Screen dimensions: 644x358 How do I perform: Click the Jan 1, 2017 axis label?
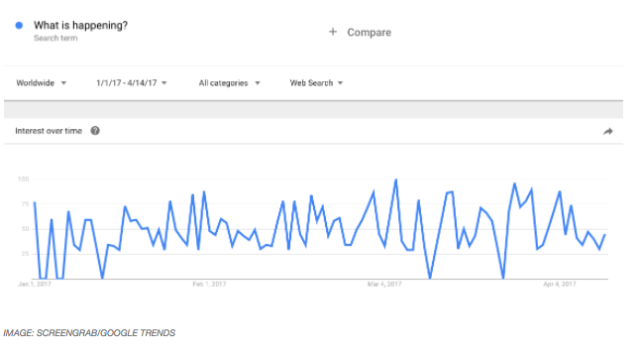coord(35,284)
